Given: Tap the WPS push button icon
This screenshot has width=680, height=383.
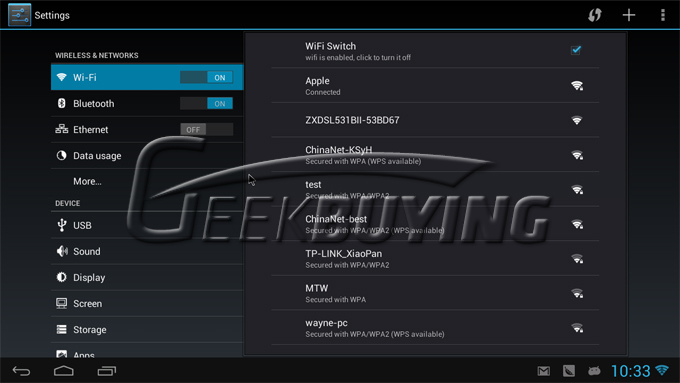Looking at the screenshot, I should (x=595, y=15).
